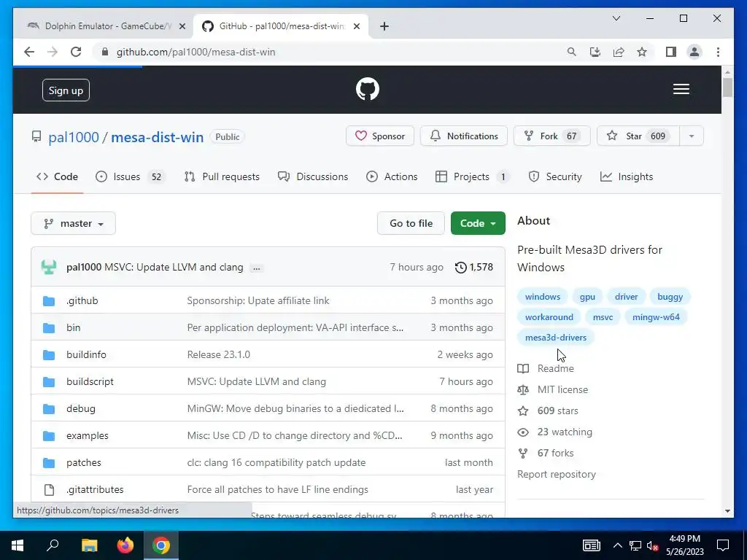Bookmark this page with the star icon
The image size is (747, 560).
(x=642, y=52)
